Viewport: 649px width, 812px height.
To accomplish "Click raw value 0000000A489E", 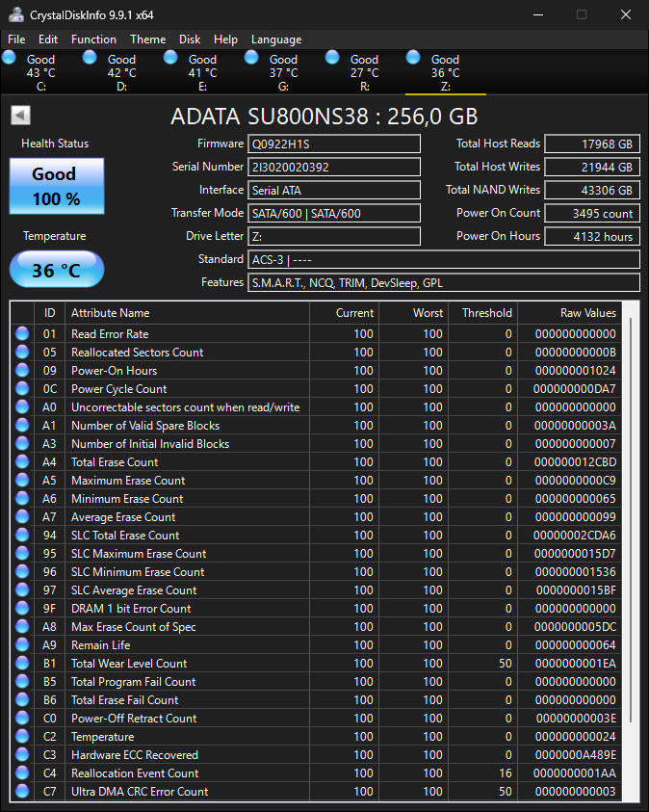I will [x=575, y=755].
